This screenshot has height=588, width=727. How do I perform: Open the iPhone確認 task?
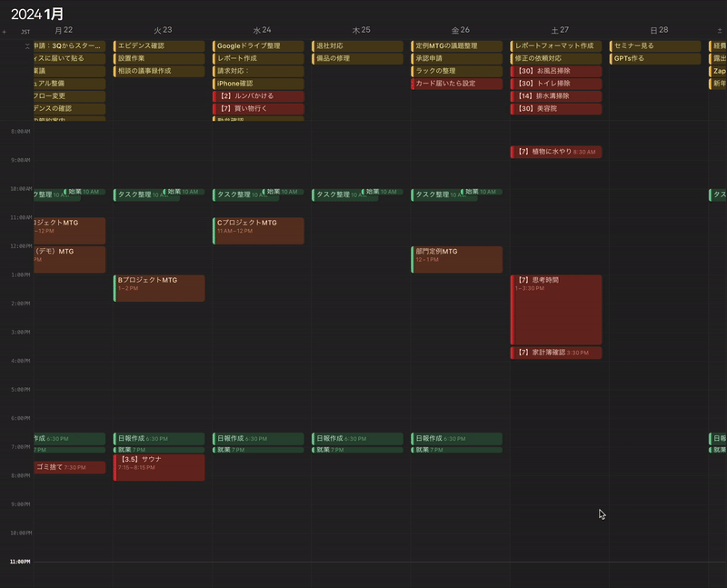[x=258, y=84]
